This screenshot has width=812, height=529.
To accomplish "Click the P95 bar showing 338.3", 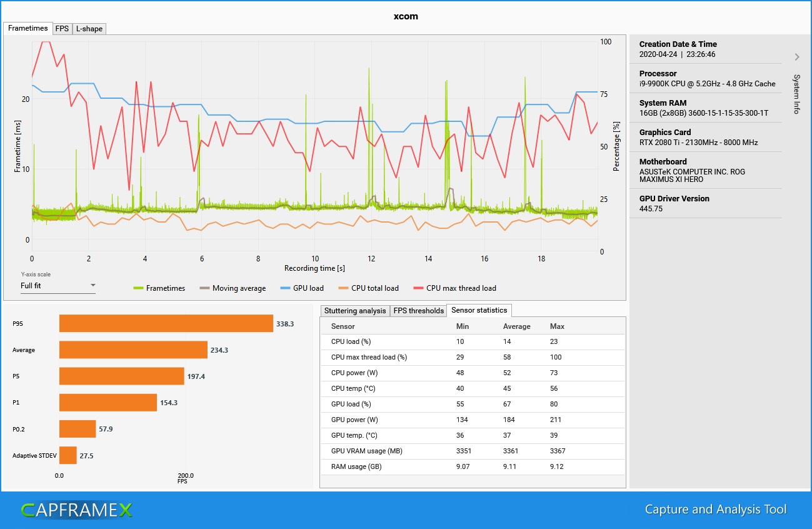I will point(166,323).
